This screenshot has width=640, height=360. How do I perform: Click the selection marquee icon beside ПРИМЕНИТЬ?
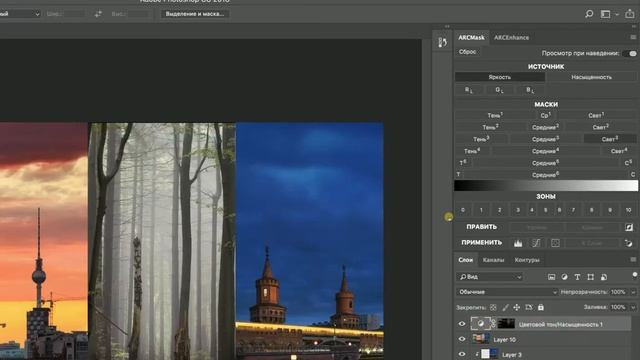click(x=555, y=243)
